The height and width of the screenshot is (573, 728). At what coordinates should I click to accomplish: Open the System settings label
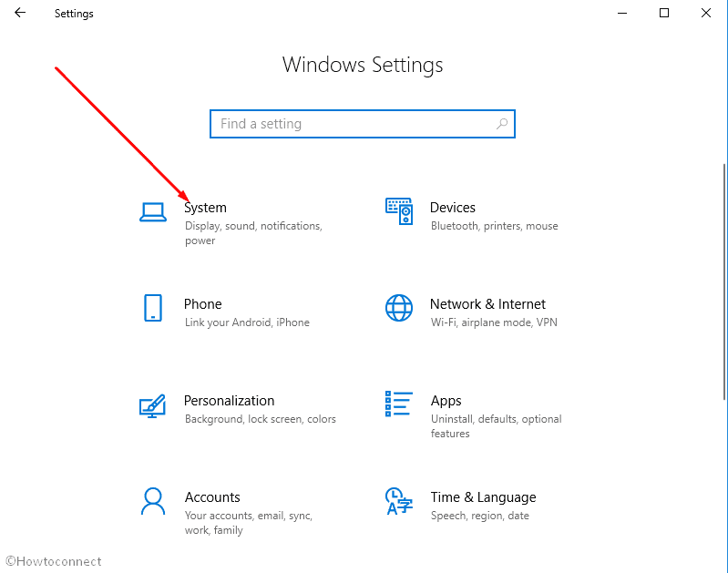click(205, 208)
